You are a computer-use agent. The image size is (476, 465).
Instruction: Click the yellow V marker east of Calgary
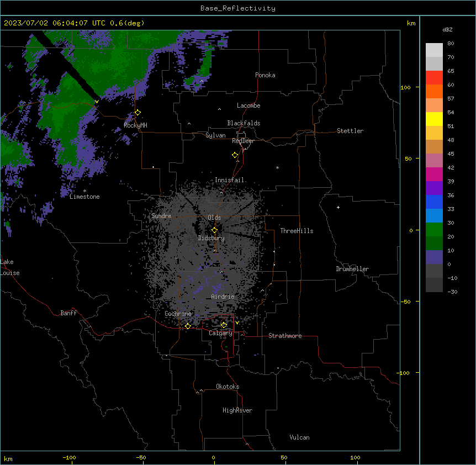pos(237,323)
